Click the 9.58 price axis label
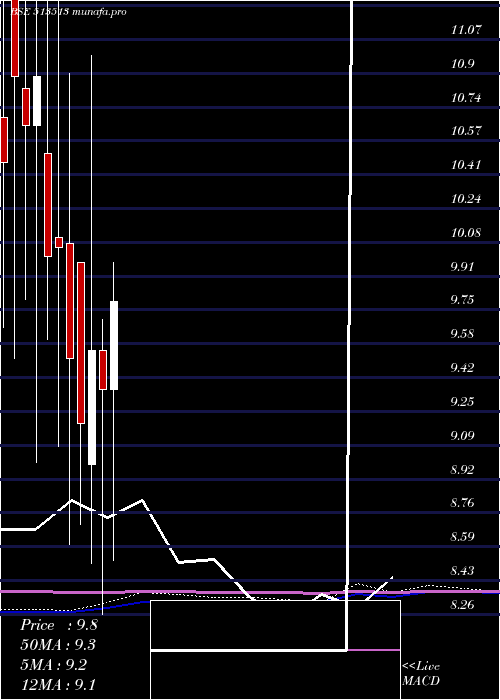This screenshot has height=700, width=500. click(463, 334)
